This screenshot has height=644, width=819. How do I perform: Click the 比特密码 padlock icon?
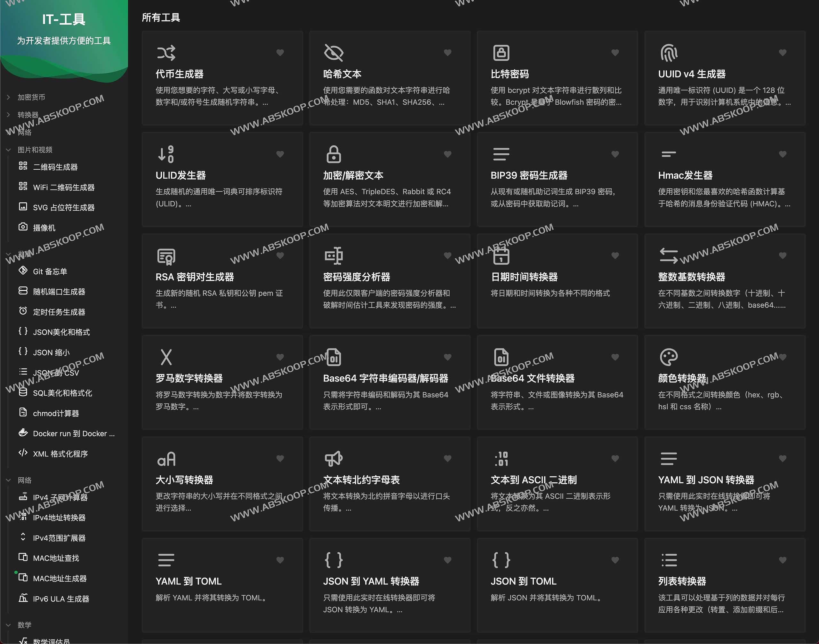point(501,52)
